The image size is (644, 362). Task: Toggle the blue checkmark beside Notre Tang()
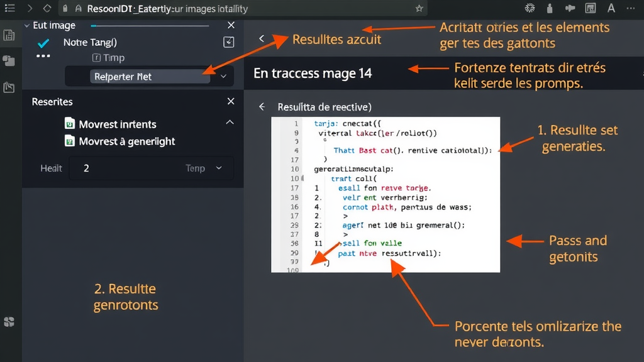pyautogui.click(x=43, y=43)
